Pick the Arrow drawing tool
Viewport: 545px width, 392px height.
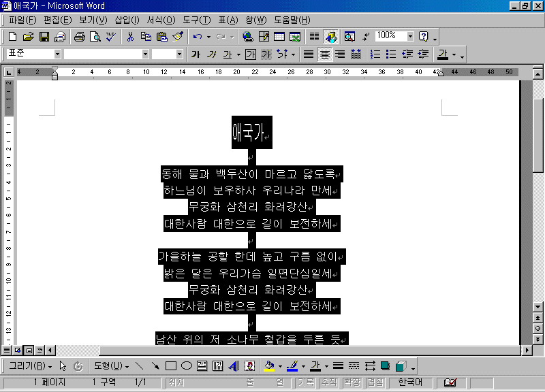[155, 366]
